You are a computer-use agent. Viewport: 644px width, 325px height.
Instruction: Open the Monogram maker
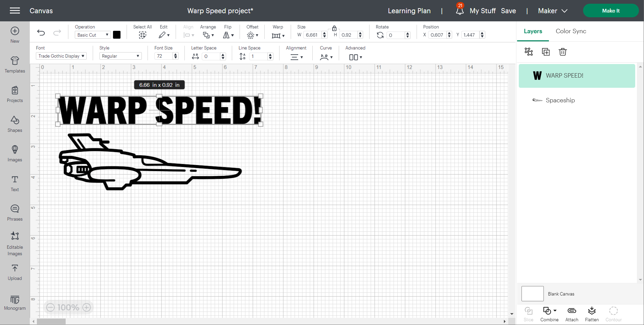[15, 302]
